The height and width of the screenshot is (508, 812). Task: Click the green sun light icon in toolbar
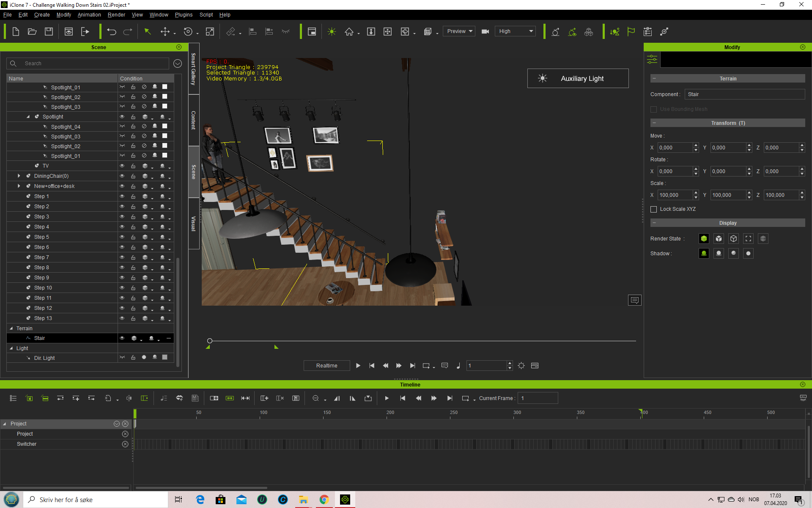(332, 32)
